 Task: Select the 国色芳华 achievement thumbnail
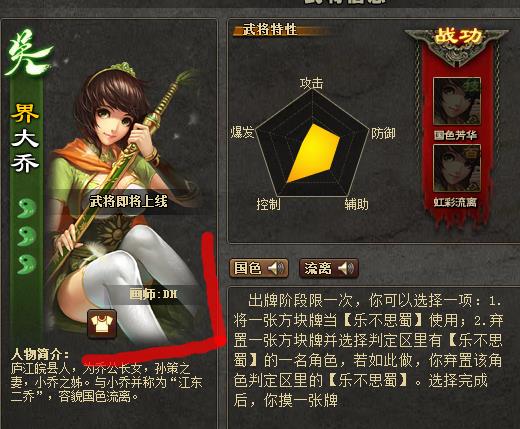(457, 101)
